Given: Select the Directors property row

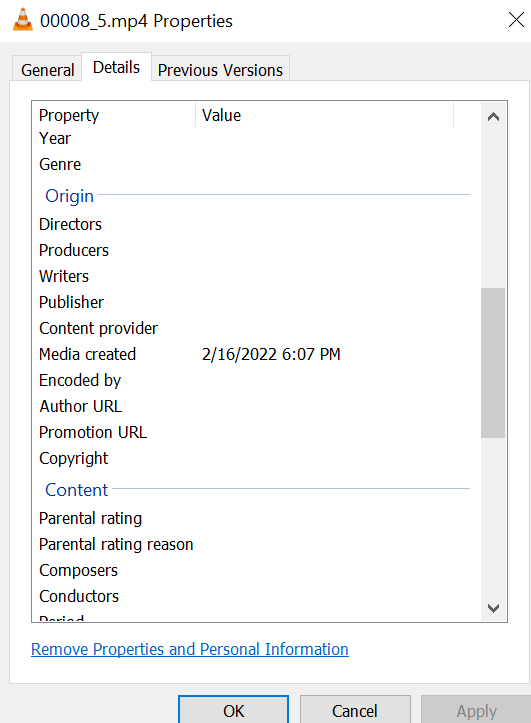Looking at the screenshot, I should pos(254,224).
